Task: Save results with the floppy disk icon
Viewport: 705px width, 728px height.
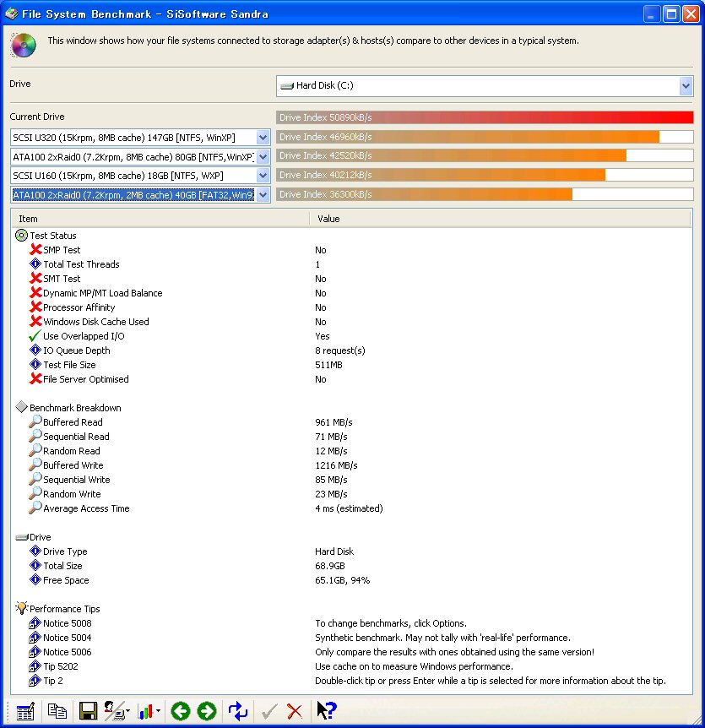Action: [88, 711]
